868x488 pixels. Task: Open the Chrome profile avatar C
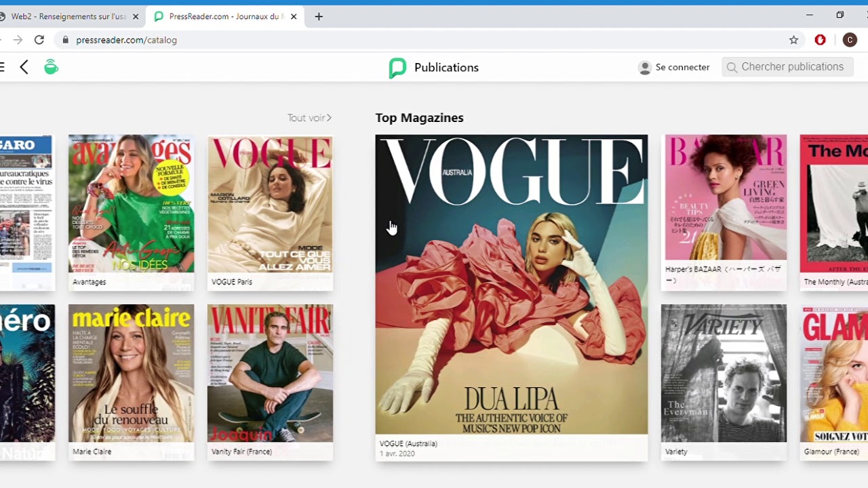(x=850, y=40)
